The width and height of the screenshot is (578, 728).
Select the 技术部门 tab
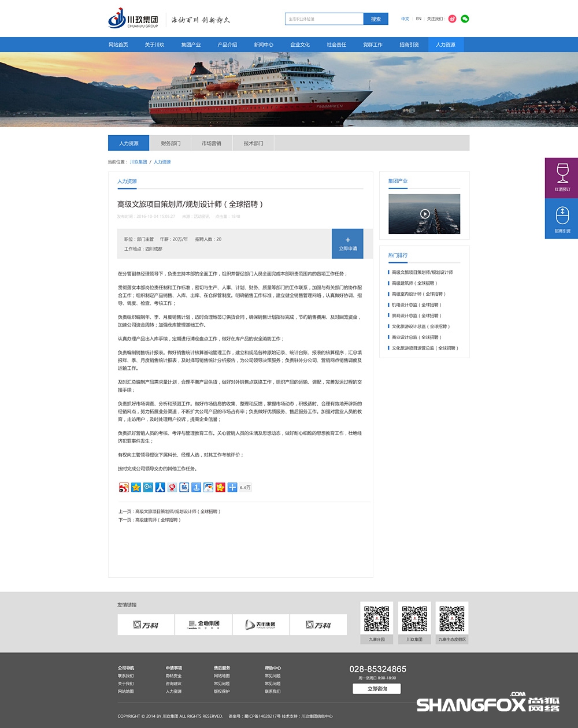[253, 143]
